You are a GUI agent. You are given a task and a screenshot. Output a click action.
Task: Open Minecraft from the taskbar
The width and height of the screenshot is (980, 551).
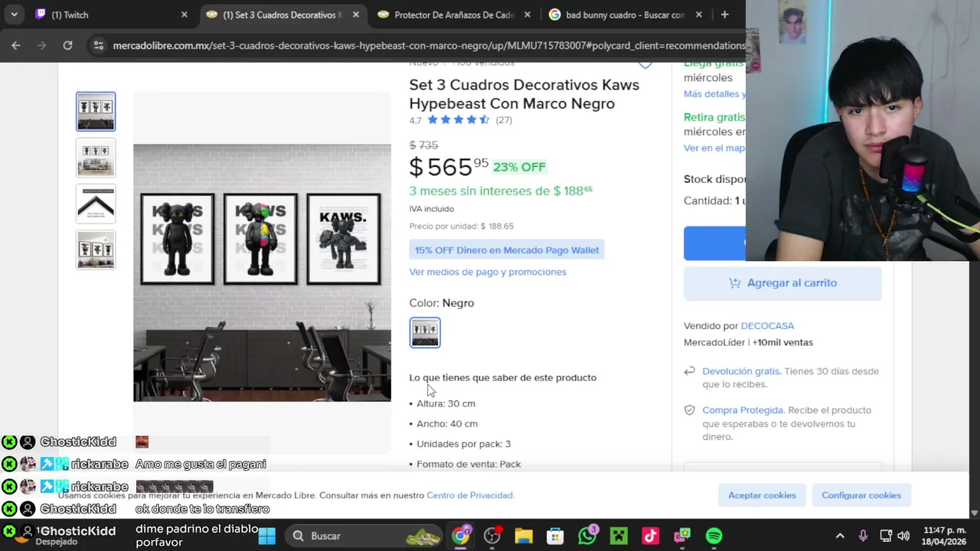click(x=619, y=536)
